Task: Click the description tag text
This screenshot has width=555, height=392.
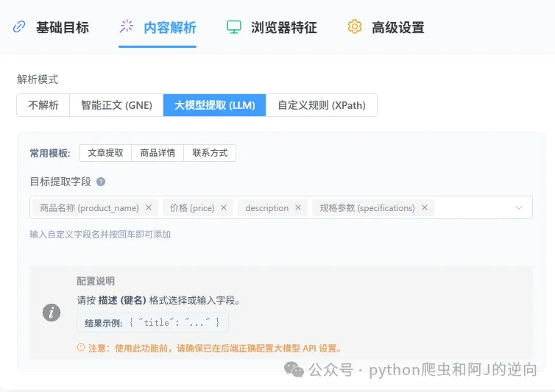Action: [x=267, y=208]
